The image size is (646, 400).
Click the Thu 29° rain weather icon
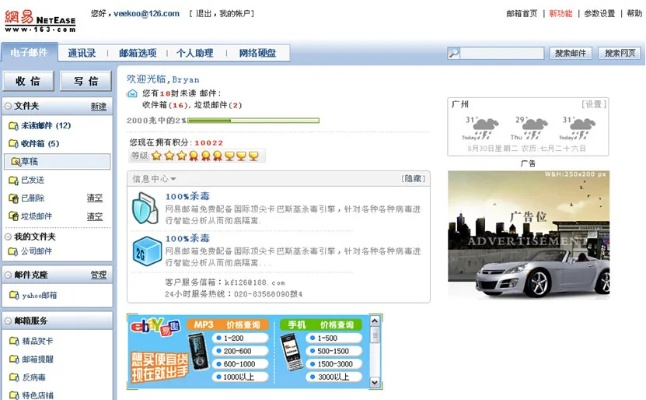click(531, 129)
